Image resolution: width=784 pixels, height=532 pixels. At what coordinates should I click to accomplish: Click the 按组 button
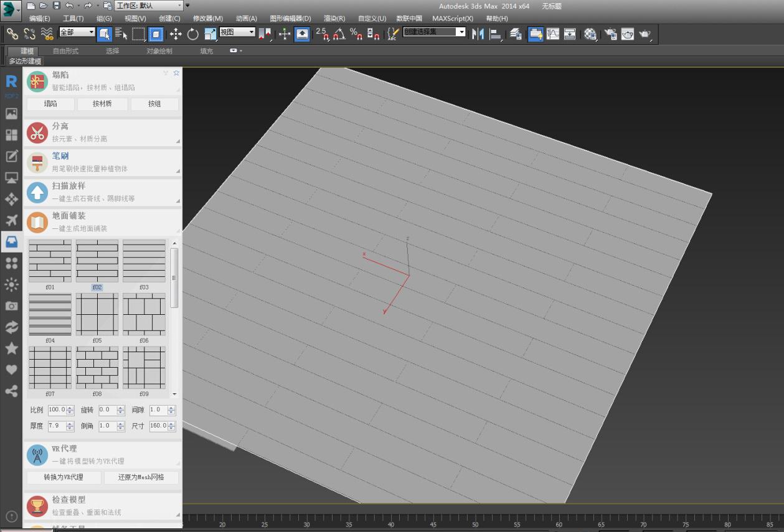click(154, 104)
